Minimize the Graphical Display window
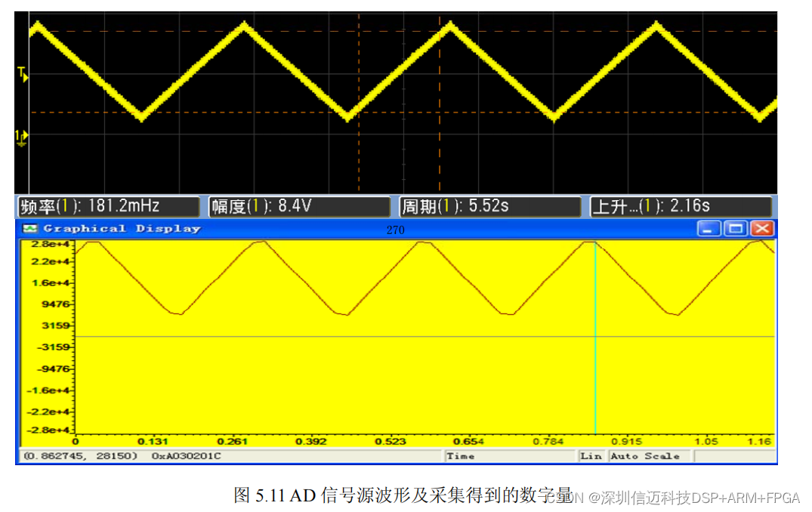 (709, 228)
